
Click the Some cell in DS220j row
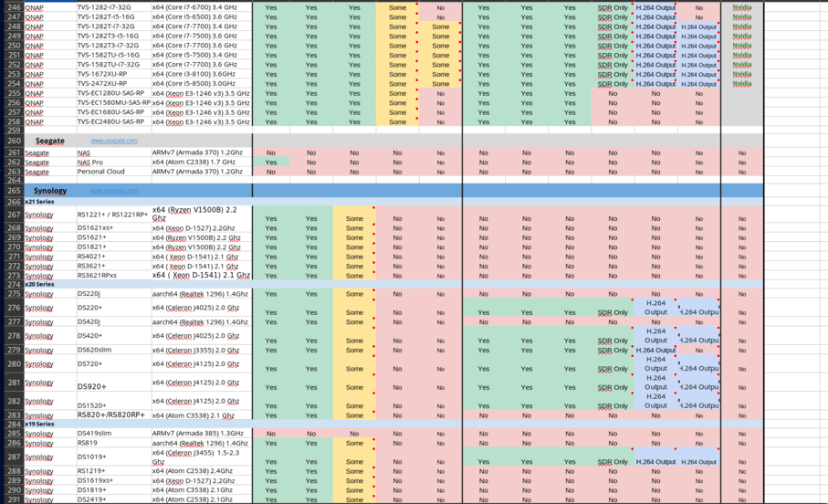click(354, 294)
